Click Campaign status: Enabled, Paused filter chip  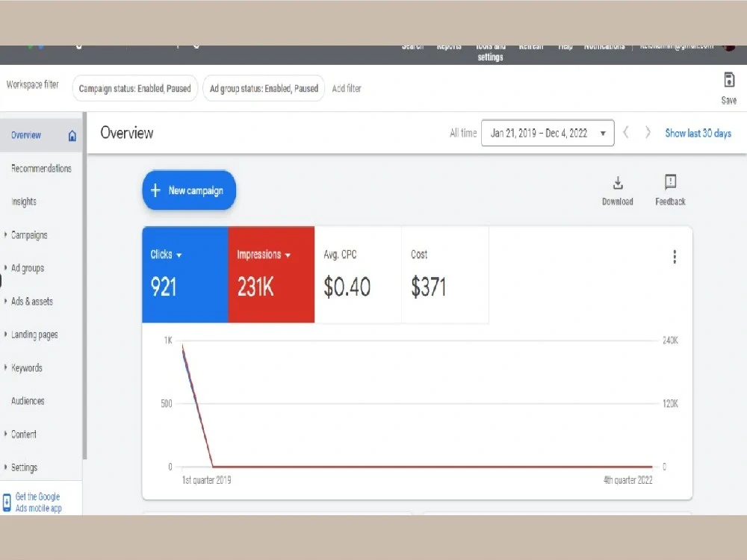pos(134,89)
